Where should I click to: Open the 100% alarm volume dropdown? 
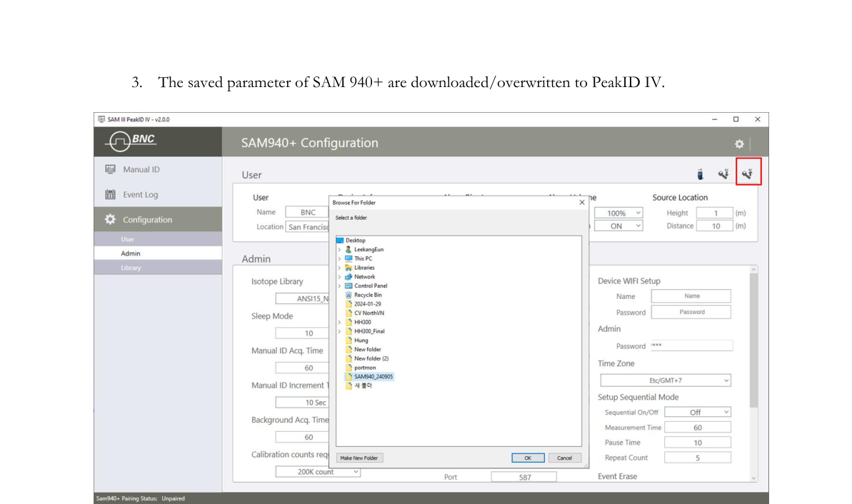pyautogui.click(x=618, y=213)
